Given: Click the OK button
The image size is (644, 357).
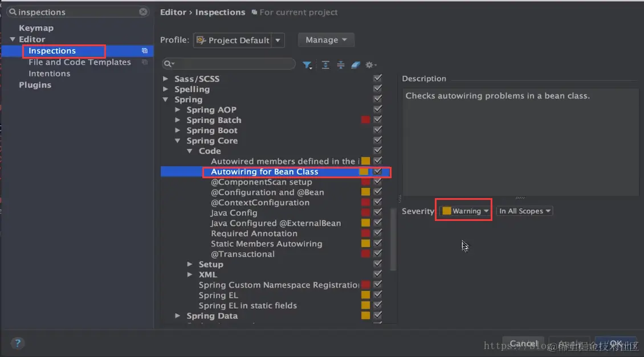Looking at the screenshot, I should (x=616, y=343).
